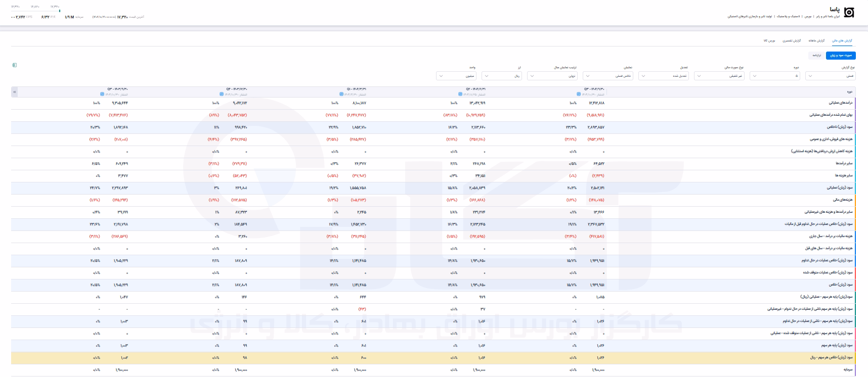This screenshot has width=868, height=377.
Task: Click the price range slider bar at top left
Action: click(35, 11)
